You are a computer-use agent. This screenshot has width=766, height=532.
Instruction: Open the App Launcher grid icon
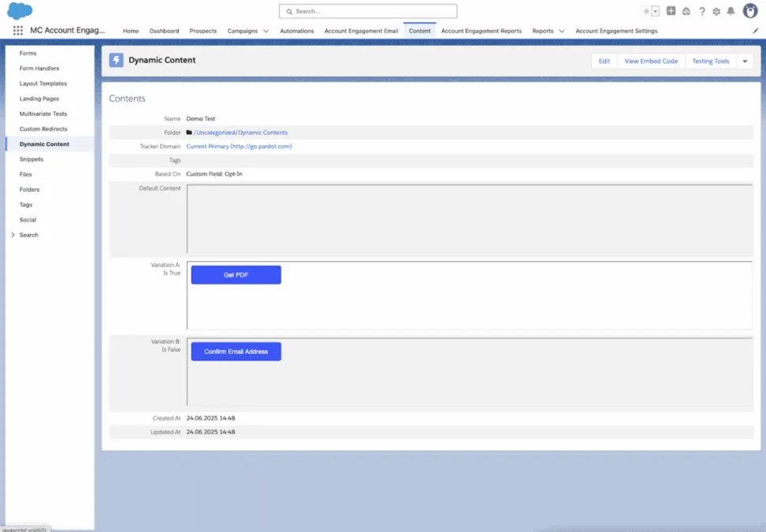click(x=17, y=30)
